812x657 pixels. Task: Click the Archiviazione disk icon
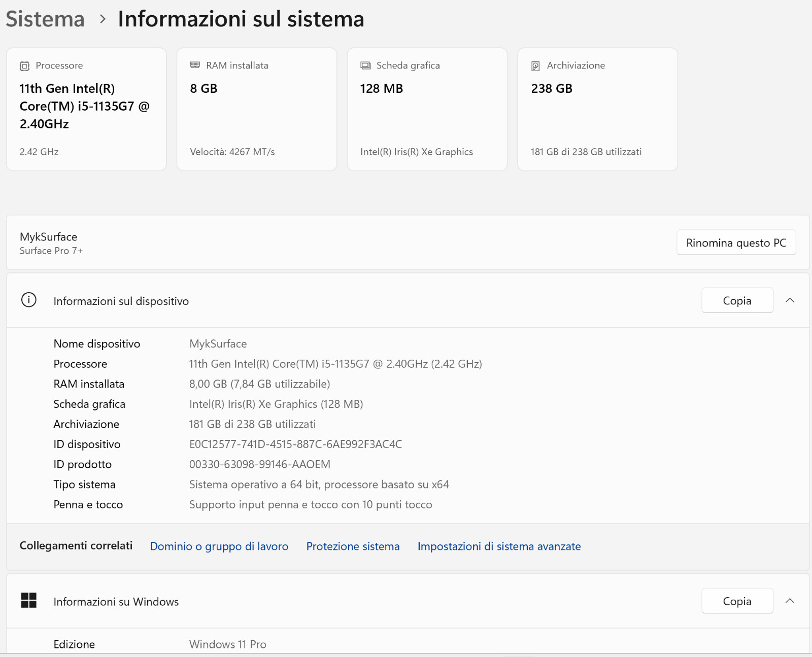click(535, 66)
